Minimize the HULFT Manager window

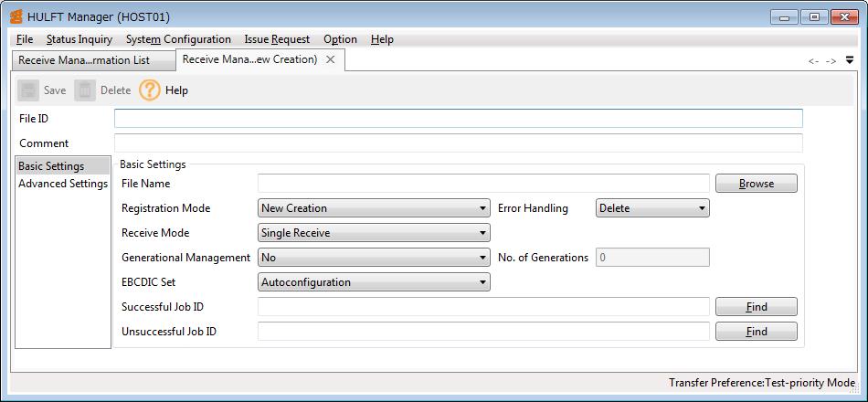pyautogui.click(x=784, y=17)
